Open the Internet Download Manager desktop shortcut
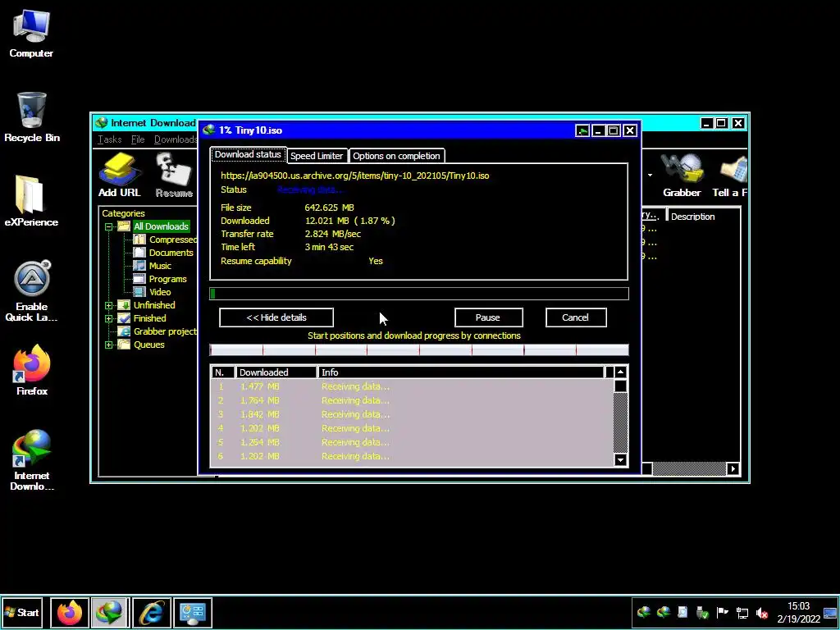 pyautogui.click(x=32, y=459)
